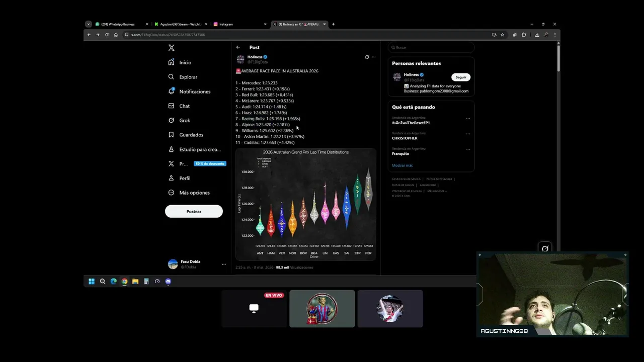Screen dimensions: 644x362
Task: Open the Premium 50% de descuento item
Action: tap(197, 164)
